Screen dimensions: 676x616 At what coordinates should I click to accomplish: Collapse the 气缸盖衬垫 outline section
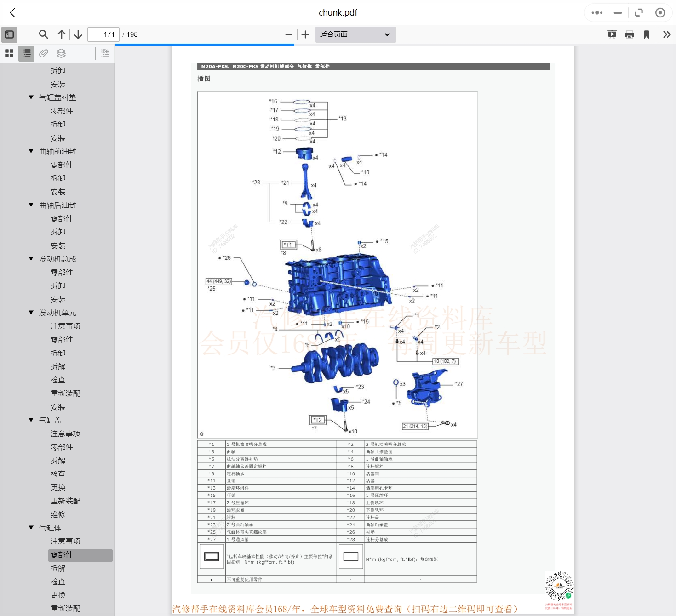tap(31, 97)
